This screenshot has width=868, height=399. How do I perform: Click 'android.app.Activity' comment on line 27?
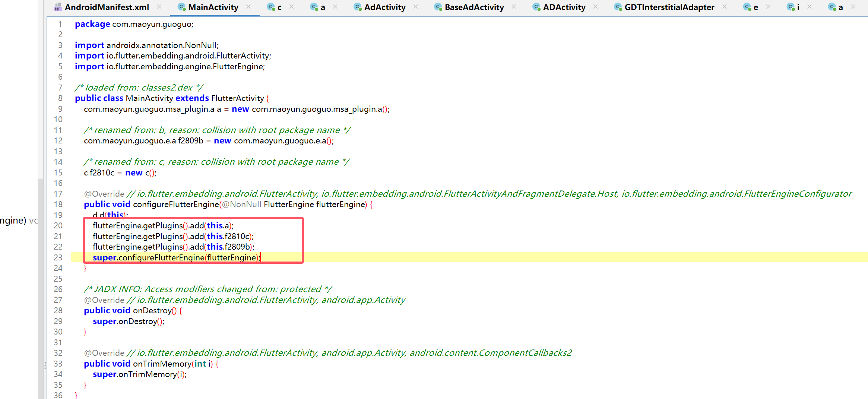[x=363, y=300]
